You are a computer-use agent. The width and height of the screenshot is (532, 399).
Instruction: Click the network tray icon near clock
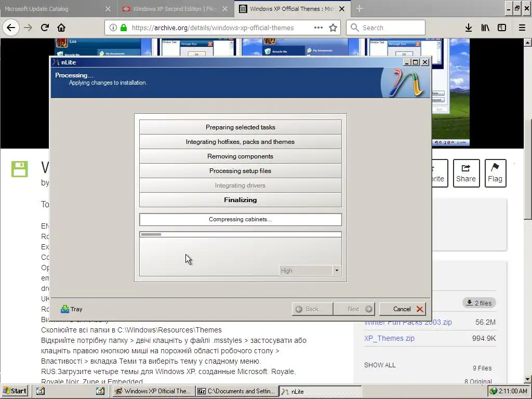point(494,391)
